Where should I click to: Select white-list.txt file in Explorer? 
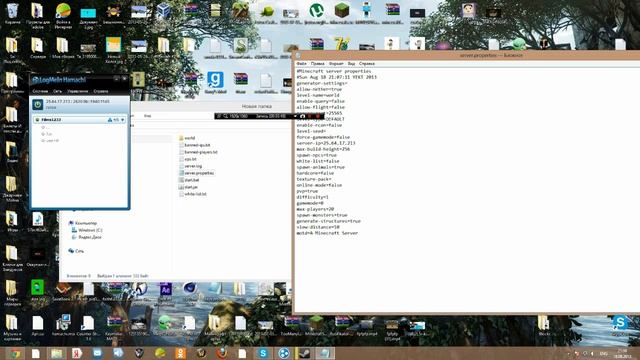(193, 193)
